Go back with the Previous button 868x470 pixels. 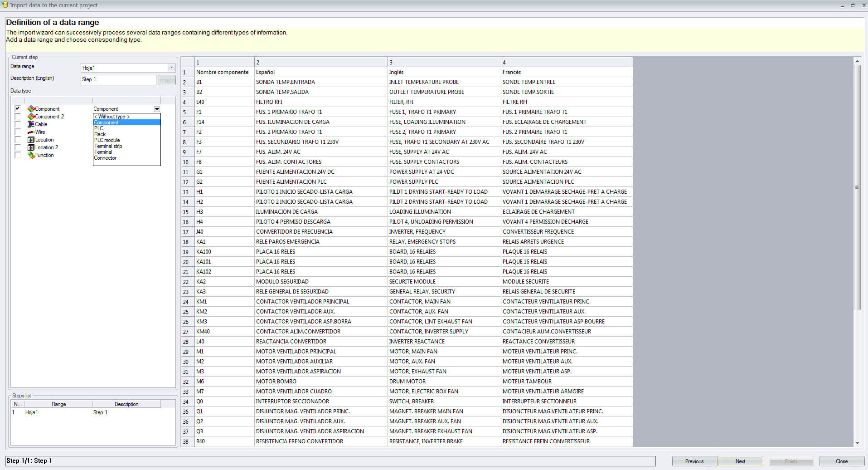pos(694,461)
